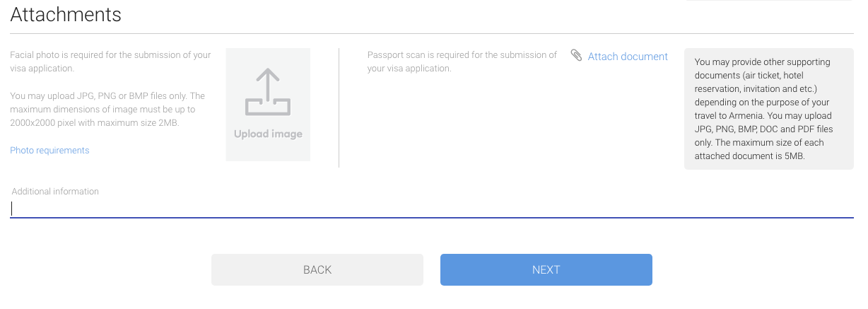Open the Photo requirements link
This screenshot has width=868, height=309.
point(49,150)
